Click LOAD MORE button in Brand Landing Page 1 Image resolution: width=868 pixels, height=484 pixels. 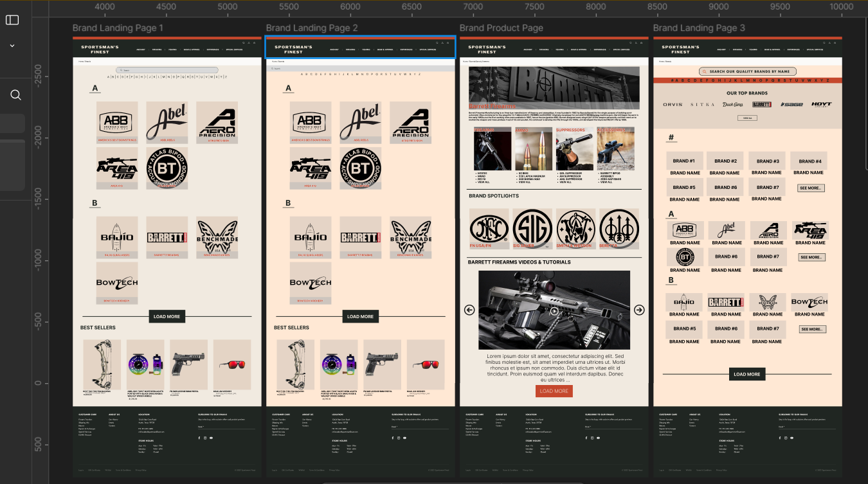167,316
